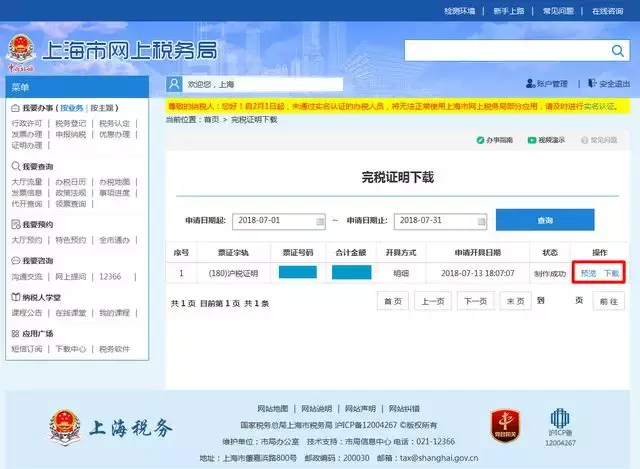Open 账户管理 account management
The width and height of the screenshot is (640, 469).
547,84
